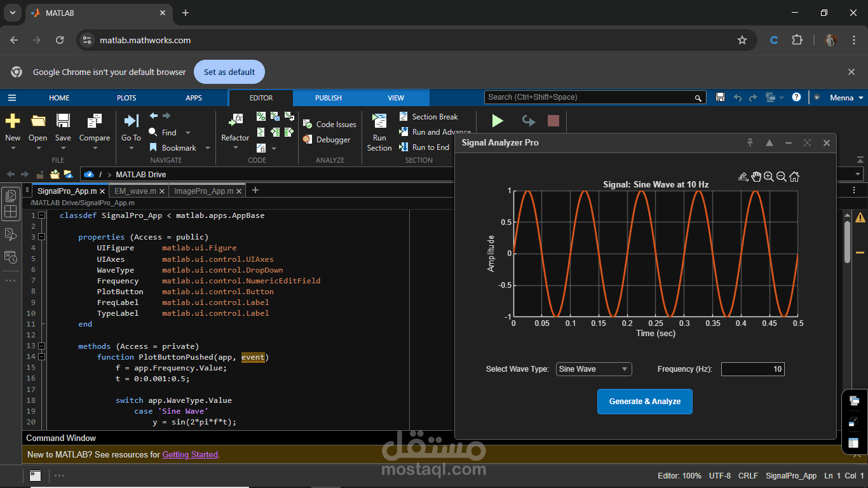Click Run to End
The width and height of the screenshot is (868, 488).
(424, 147)
